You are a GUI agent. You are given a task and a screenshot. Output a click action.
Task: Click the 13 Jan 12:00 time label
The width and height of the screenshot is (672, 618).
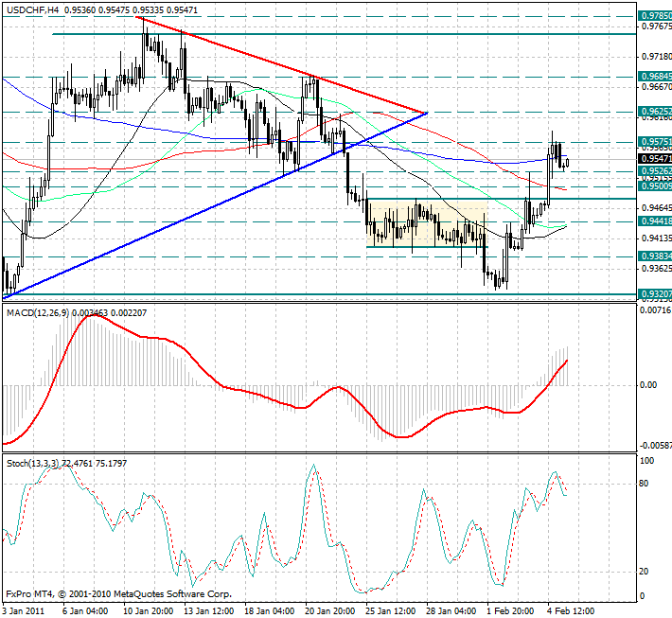(209, 610)
